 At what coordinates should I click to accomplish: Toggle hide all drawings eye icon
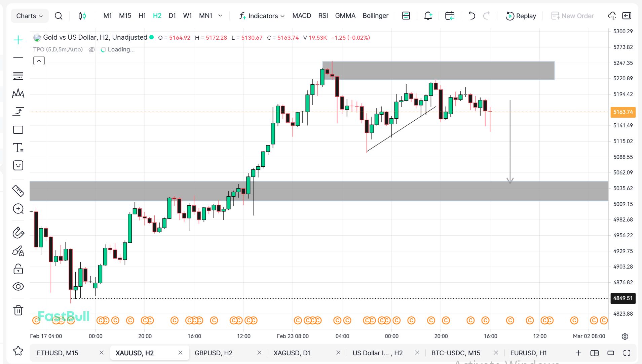pyautogui.click(x=18, y=286)
